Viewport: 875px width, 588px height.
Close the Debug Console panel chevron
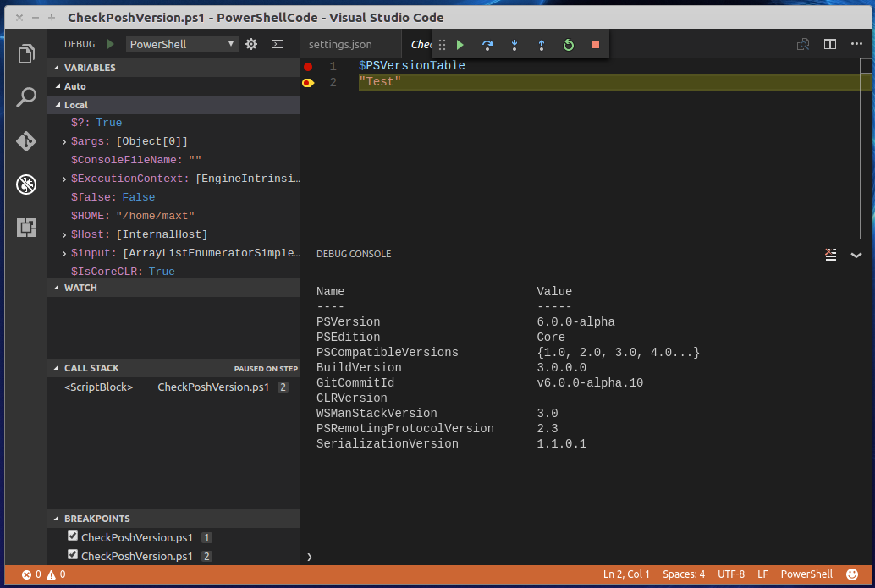[856, 255]
